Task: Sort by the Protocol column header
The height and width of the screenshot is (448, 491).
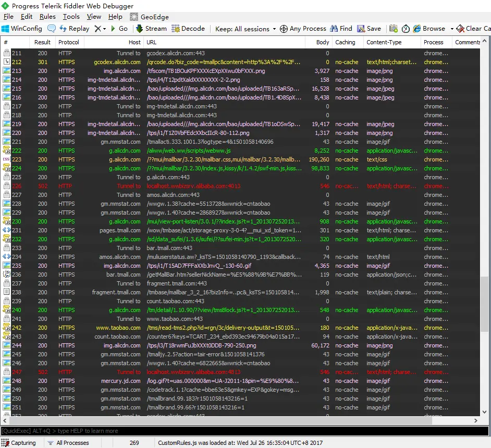Action: (x=69, y=42)
